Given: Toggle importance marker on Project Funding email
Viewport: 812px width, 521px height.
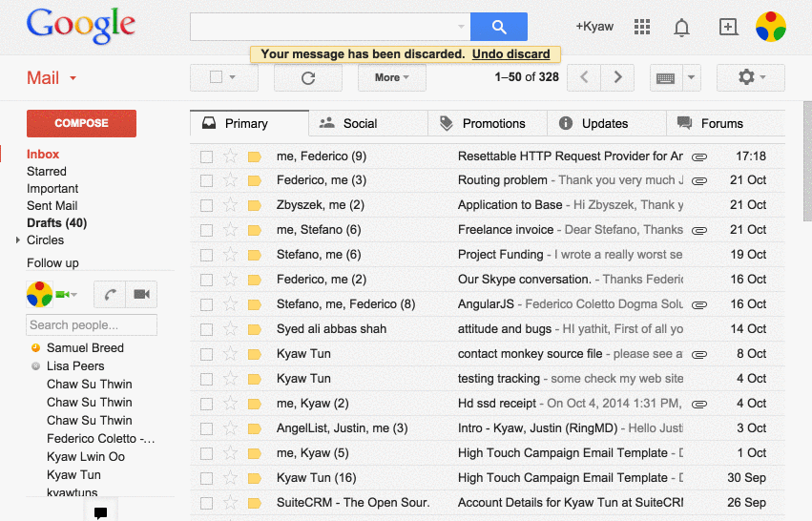Looking at the screenshot, I should click(254, 255).
